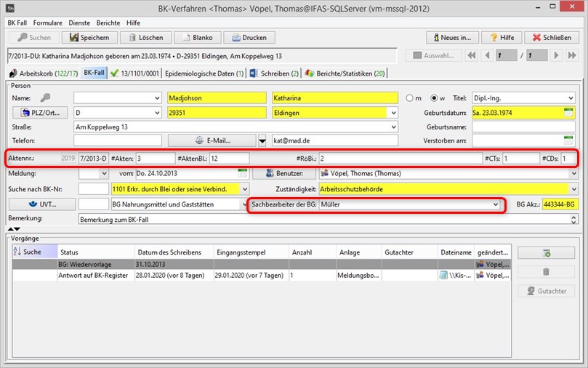Select the 'w' gender radio button

coord(433,98)
